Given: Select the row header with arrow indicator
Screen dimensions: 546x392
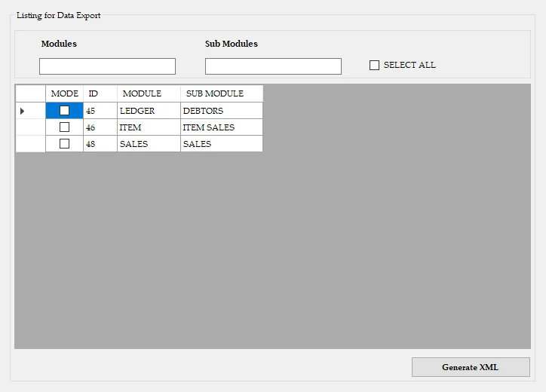Looking at the screenshot, I should [x=30, y=111].
